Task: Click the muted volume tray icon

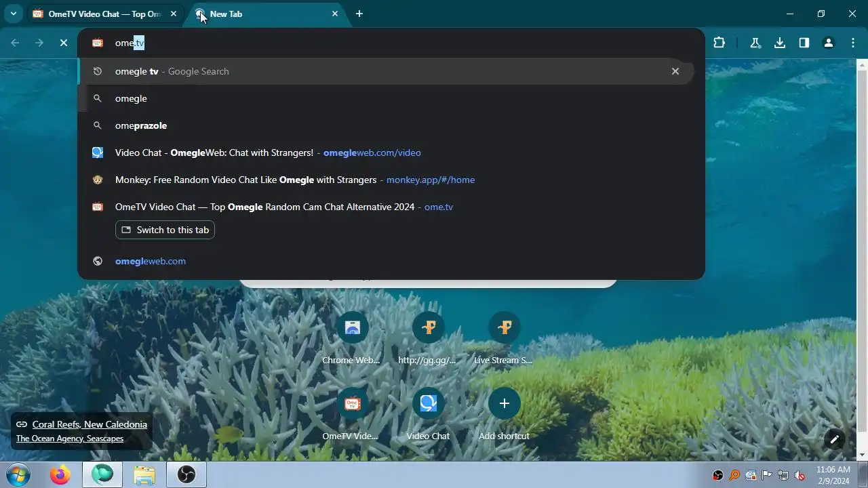Action: [800, 475]
